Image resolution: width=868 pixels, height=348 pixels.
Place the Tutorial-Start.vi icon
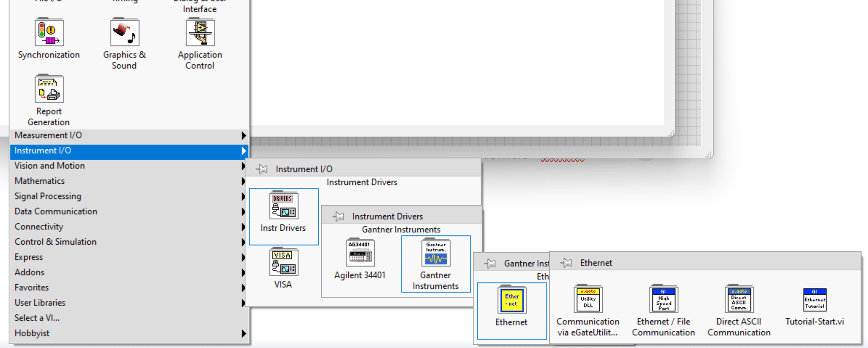[x=815, y=300]
